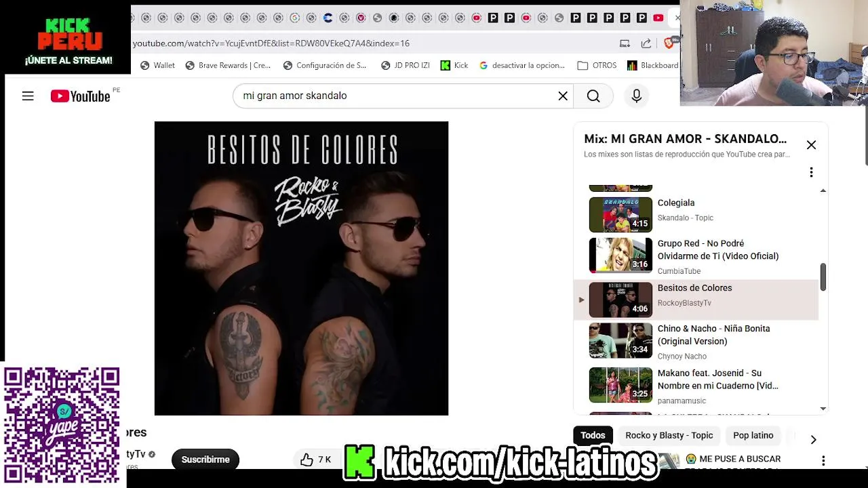Select the Pop latino filter chip
This screenshot has width=868, height=488.
pos(753,435)
